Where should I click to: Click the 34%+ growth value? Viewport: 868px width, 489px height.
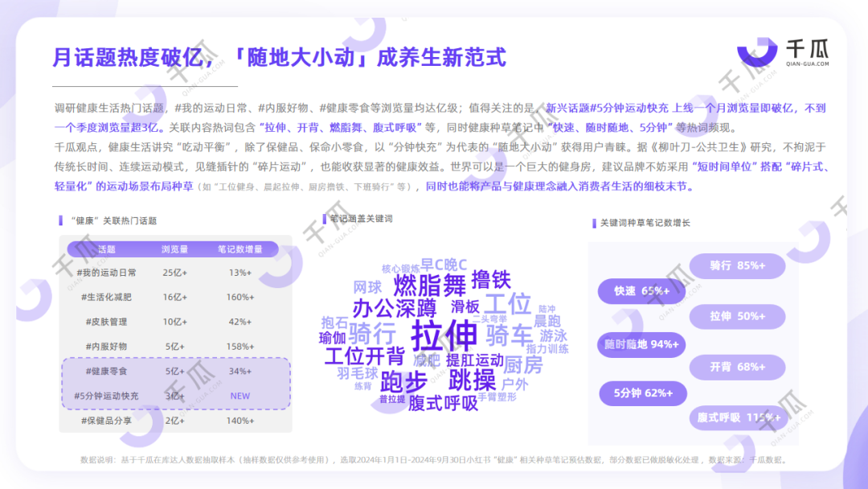(240, 371)
